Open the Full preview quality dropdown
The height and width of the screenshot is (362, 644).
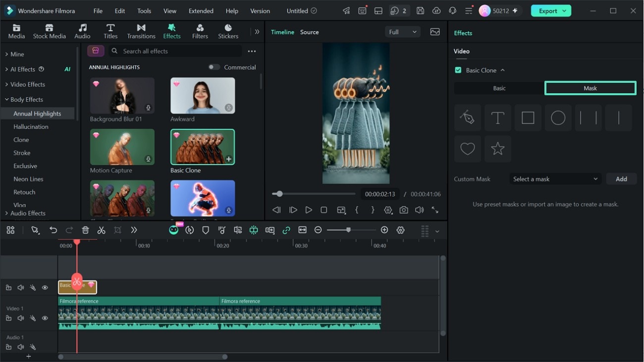pos(402,32)
